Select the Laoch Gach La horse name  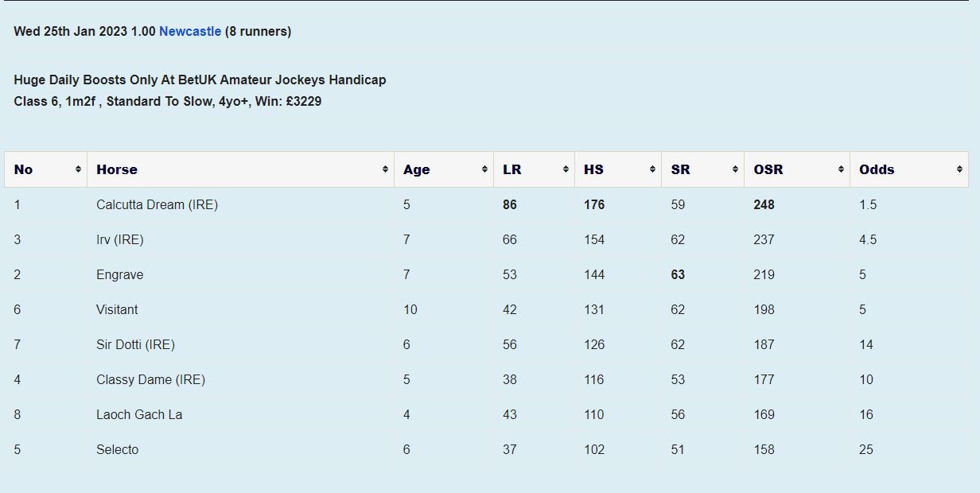point(139,414)
